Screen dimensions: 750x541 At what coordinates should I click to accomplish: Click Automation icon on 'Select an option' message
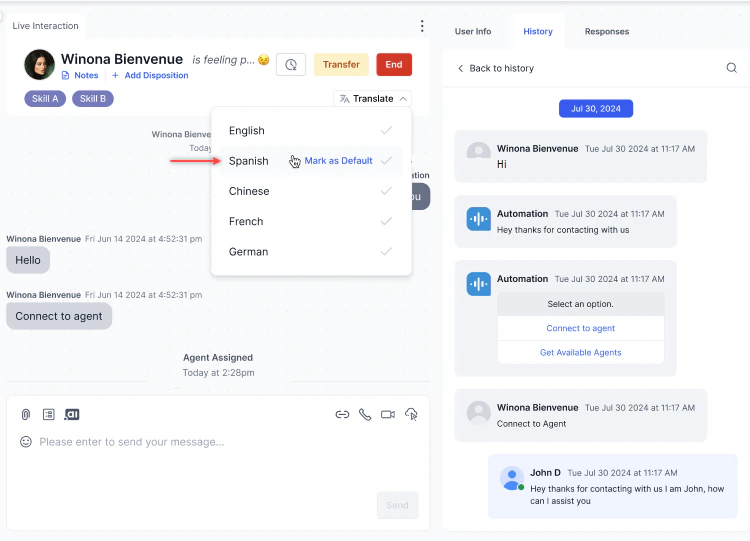click(478, 284)
